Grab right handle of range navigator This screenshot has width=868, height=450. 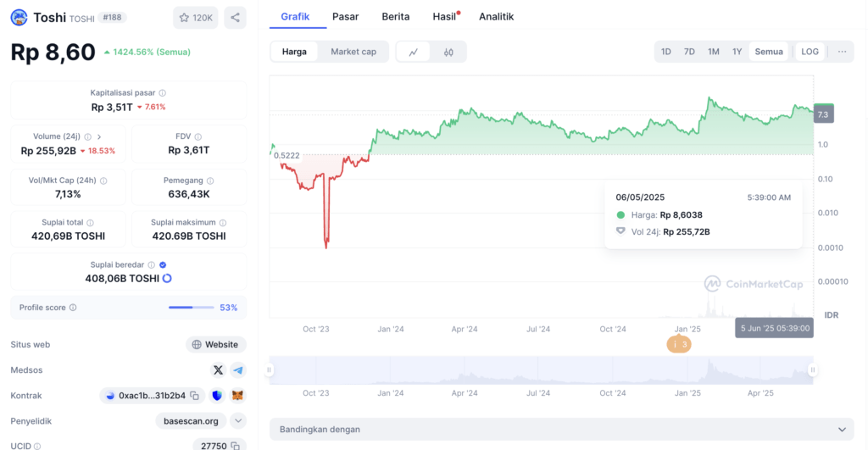813,369
